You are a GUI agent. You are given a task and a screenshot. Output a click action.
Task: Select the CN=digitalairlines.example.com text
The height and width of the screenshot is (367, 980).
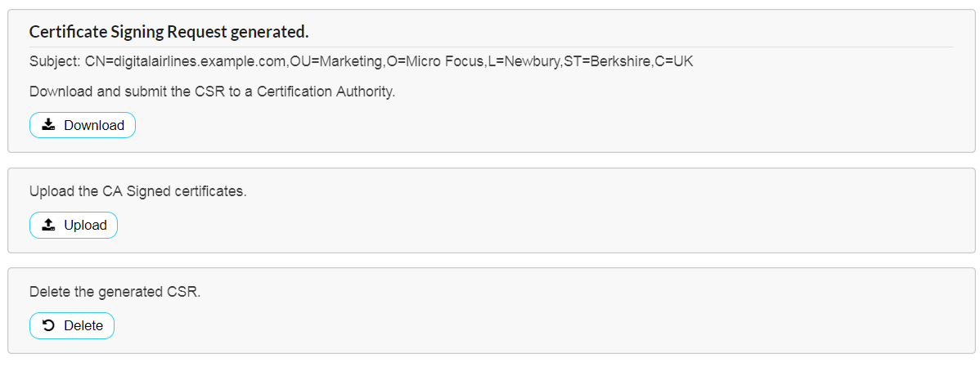coord(187,62)
